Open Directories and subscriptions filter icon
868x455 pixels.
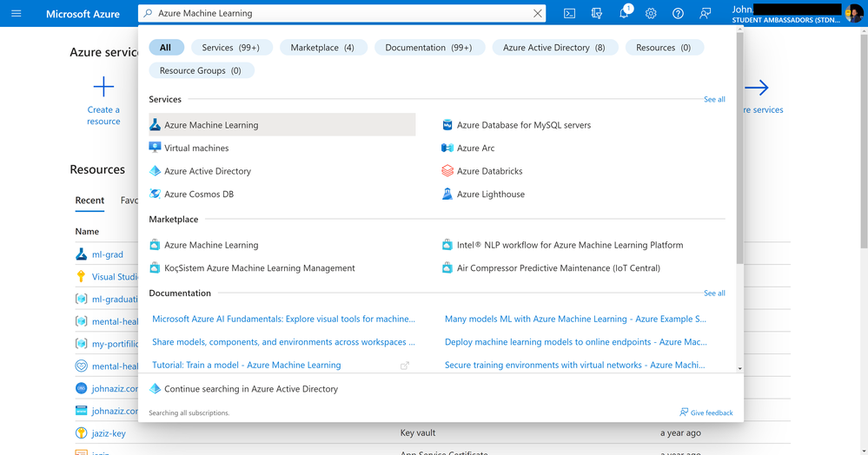point(596,13)
